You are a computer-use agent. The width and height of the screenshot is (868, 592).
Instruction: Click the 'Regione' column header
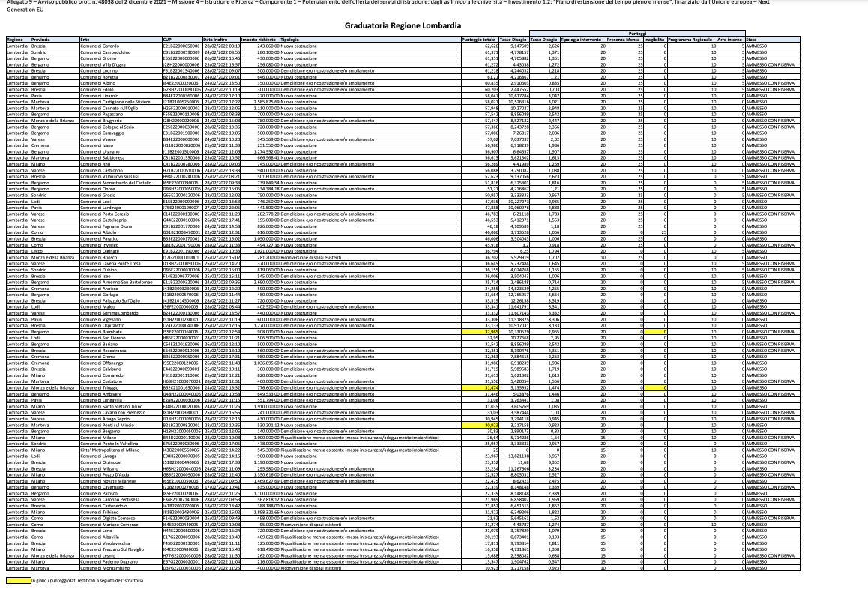click(x=15, y=39)
